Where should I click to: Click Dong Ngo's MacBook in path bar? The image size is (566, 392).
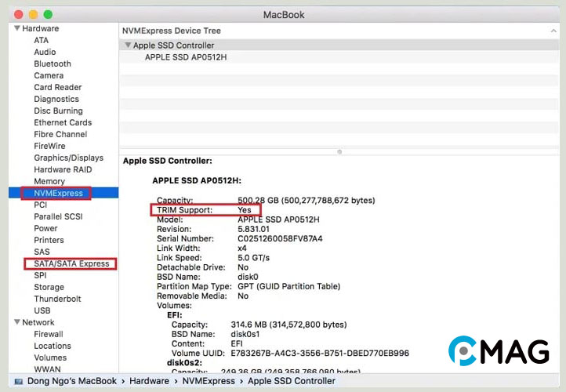click(x=72, y=381)
